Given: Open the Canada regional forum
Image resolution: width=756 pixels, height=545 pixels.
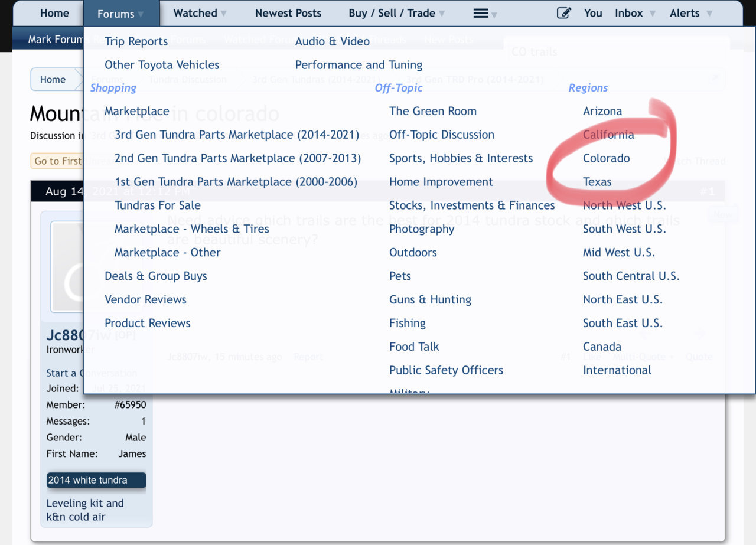Looking at the screenshot, I should pos(602,347).
